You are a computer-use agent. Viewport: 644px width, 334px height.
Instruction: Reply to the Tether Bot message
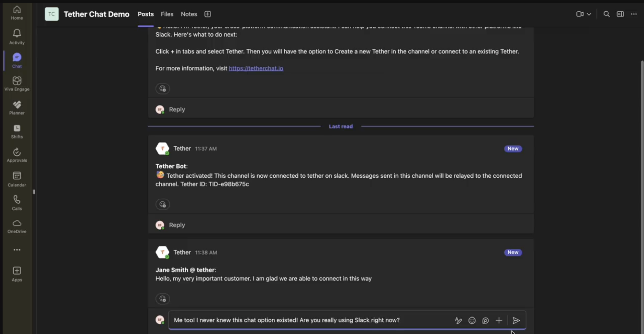(177, 225)
